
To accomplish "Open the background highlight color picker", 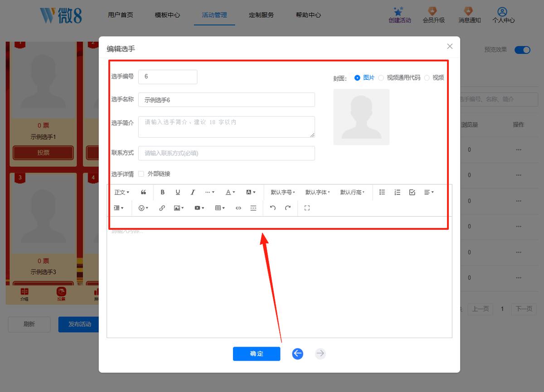I will click(251, 192).
